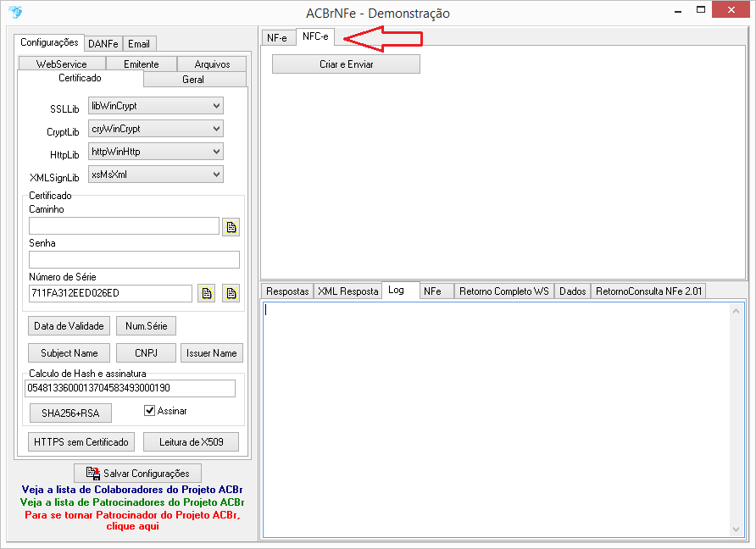Click the CNPJ button

[146, 352]
